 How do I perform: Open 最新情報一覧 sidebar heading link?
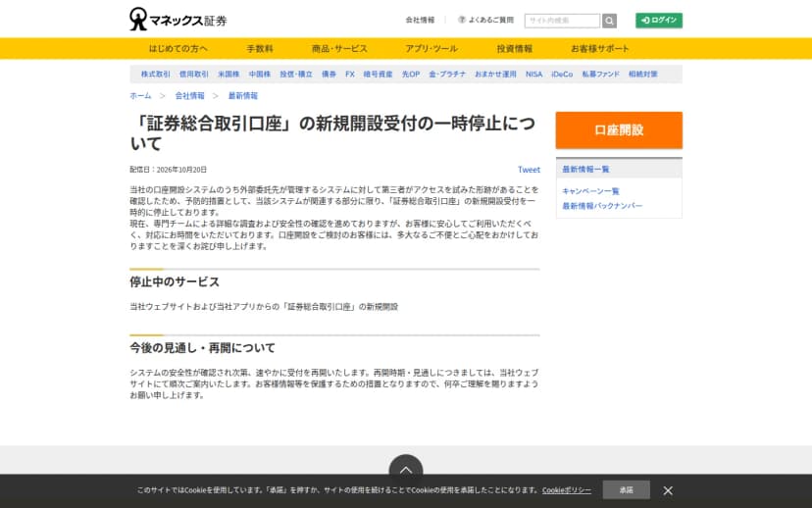point(585,170)
